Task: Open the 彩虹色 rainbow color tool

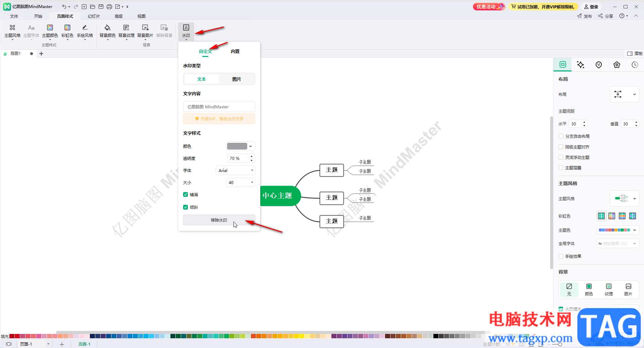Action: tap(67, 32)
